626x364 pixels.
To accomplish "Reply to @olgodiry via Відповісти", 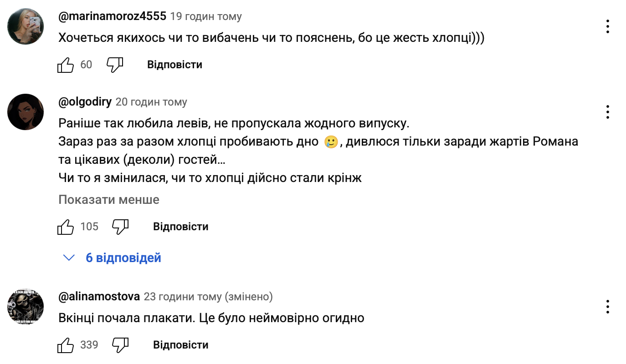I will pos(181,227).
